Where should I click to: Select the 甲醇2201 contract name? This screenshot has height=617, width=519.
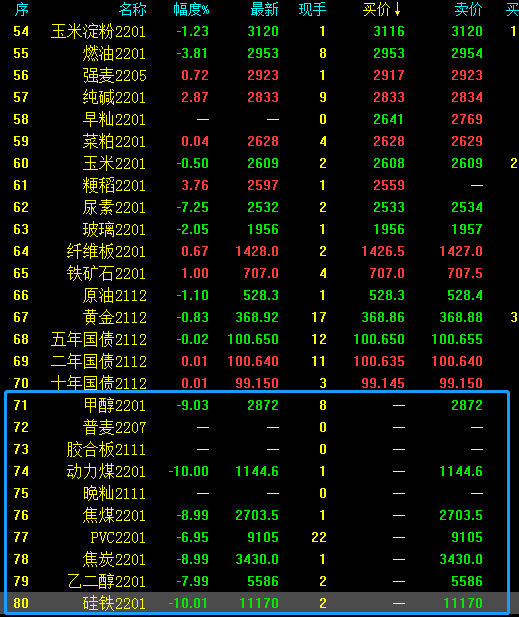pos(114,405)
